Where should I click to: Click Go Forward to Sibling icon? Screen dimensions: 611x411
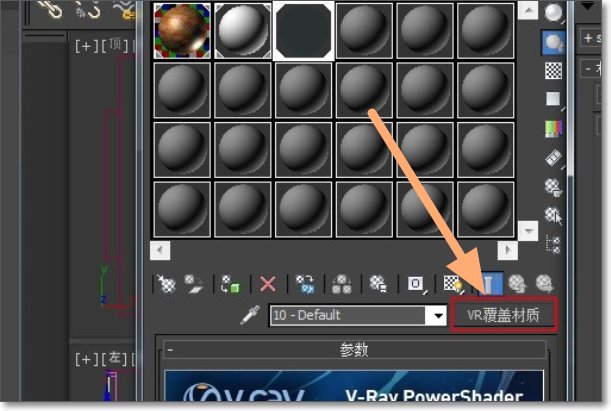[544, 284]
